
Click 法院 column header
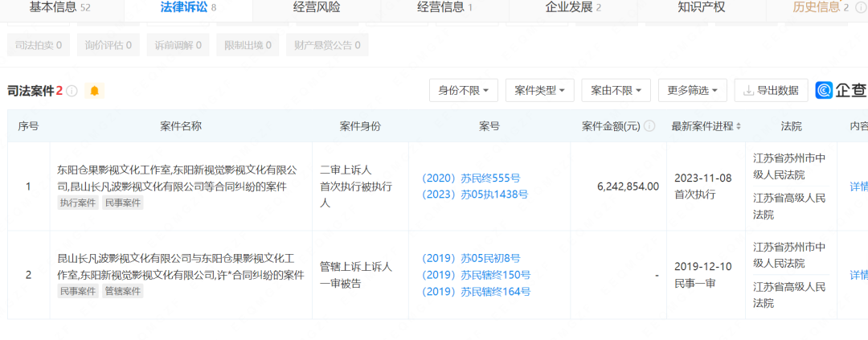pos(791,126)
